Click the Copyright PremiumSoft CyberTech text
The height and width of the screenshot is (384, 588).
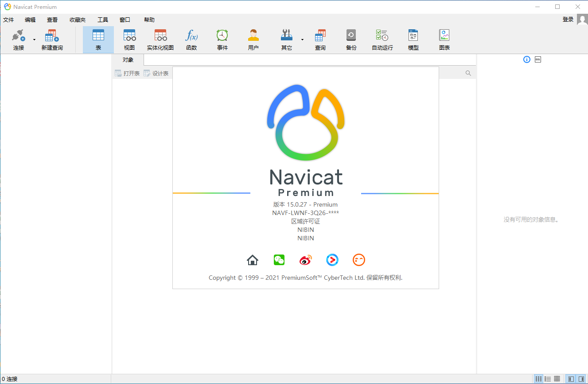pyautogui.click(x=306, y=278)
